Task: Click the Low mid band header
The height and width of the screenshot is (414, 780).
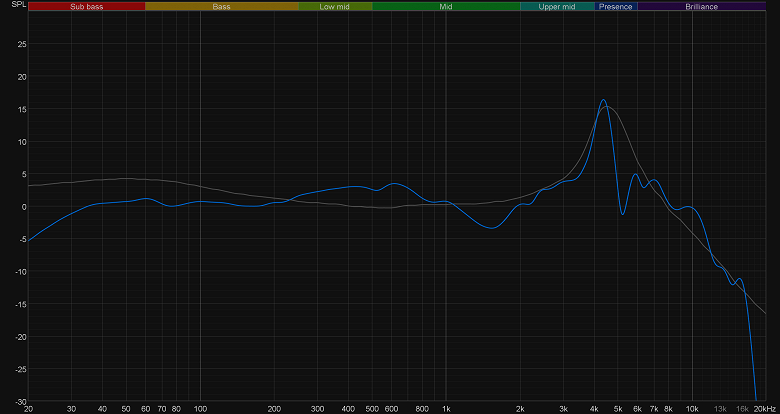Action: (x=335, y=6)
